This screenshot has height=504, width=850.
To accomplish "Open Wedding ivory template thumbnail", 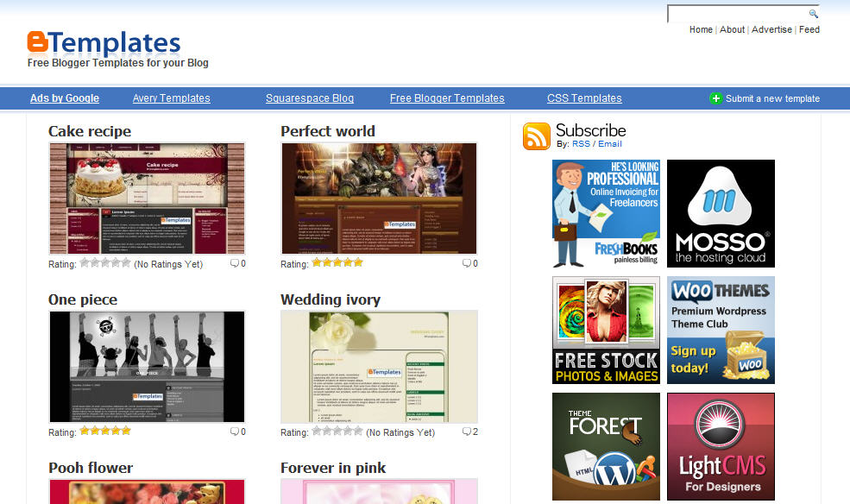I will 380,367.
